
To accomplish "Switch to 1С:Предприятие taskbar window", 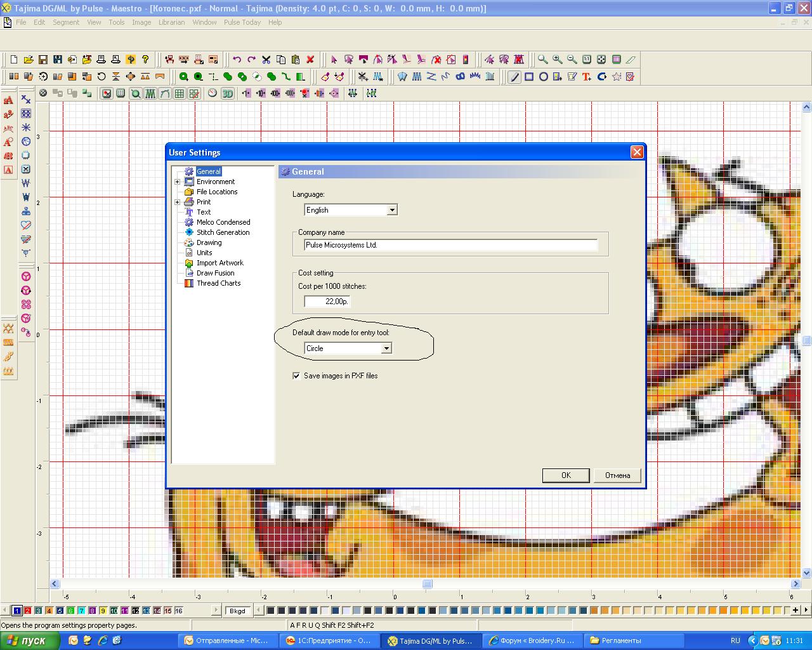I will 330,640.
